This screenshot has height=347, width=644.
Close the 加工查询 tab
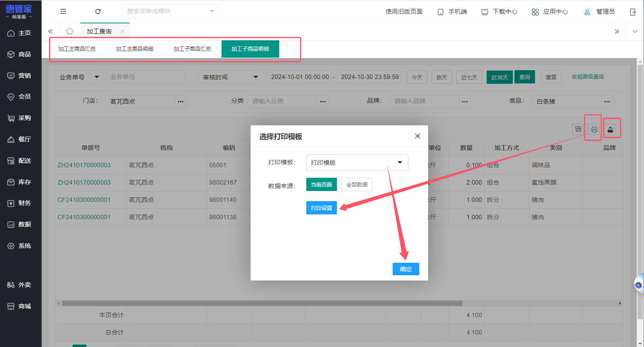click(122, 31)
